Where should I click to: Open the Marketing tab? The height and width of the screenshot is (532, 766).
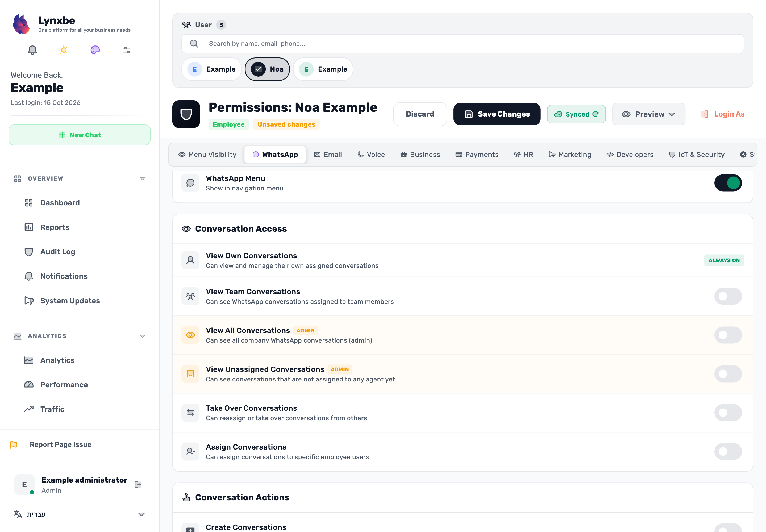coord(570,155)
